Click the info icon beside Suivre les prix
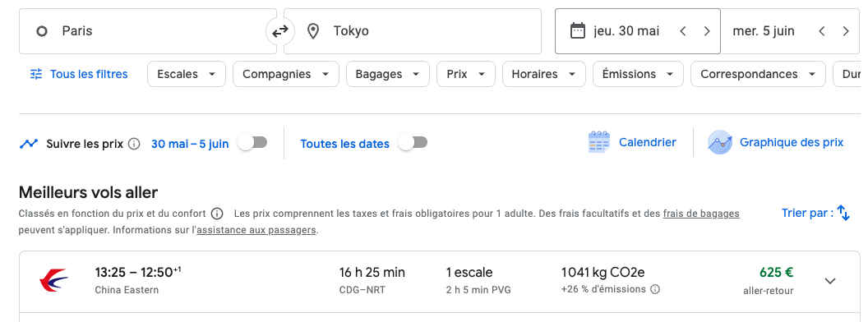868x322 pixels. coord(134,144)
